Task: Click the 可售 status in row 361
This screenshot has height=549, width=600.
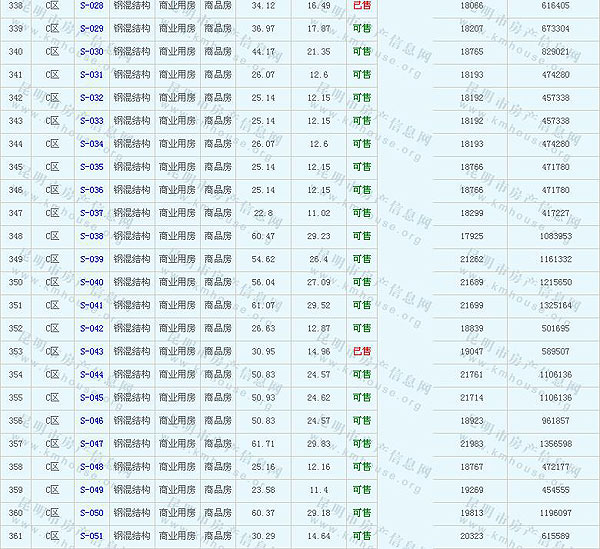Action: click(361, 537)
